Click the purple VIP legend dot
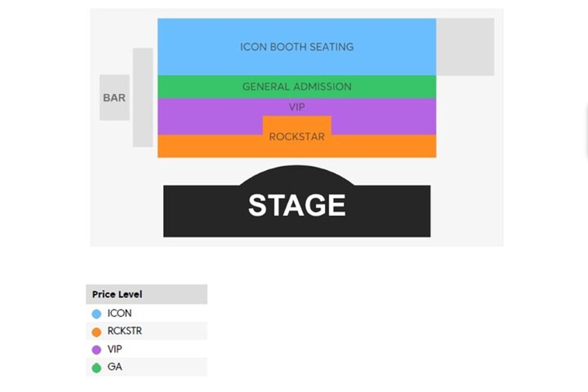 (x=96, y=349)
